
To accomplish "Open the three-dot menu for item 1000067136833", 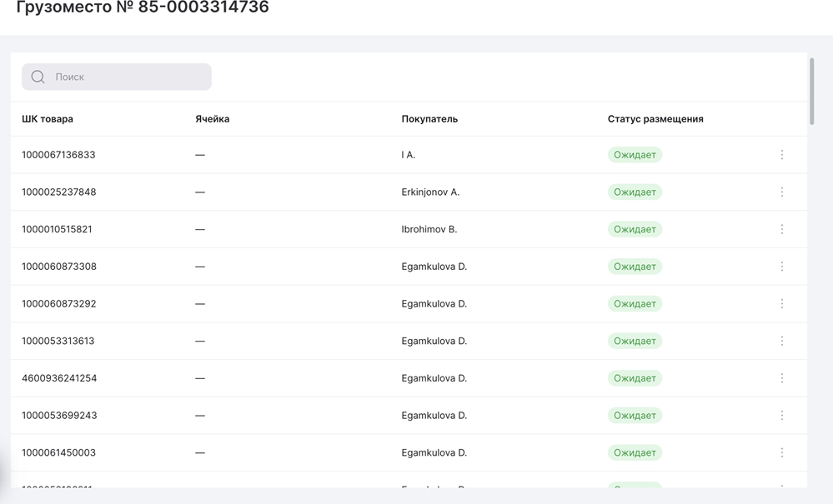I will click(781, 155).
